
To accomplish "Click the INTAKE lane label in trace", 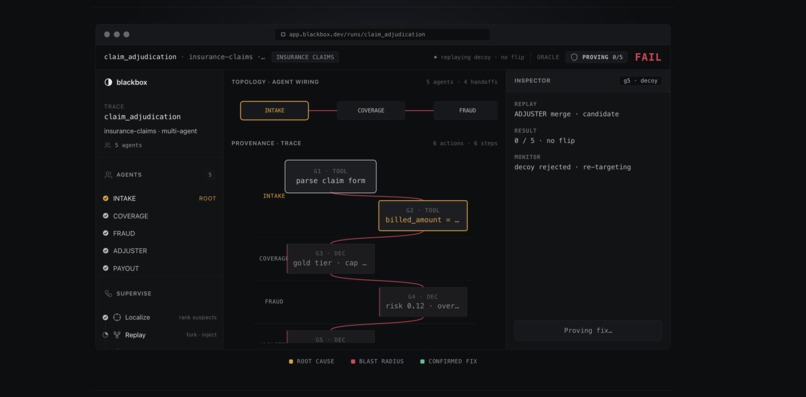I will tap(274, 196).
